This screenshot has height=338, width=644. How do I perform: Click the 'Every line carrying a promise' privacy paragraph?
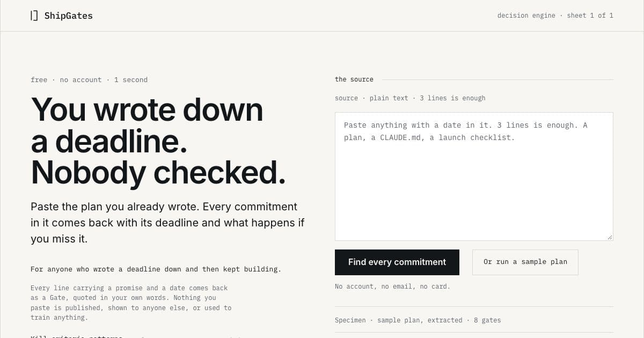[x=131, y=303]
